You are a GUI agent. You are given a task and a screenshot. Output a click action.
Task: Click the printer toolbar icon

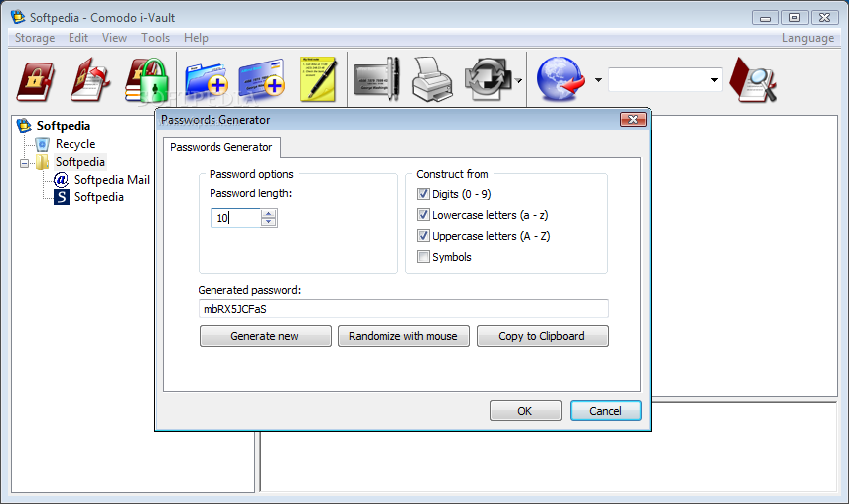432,80
